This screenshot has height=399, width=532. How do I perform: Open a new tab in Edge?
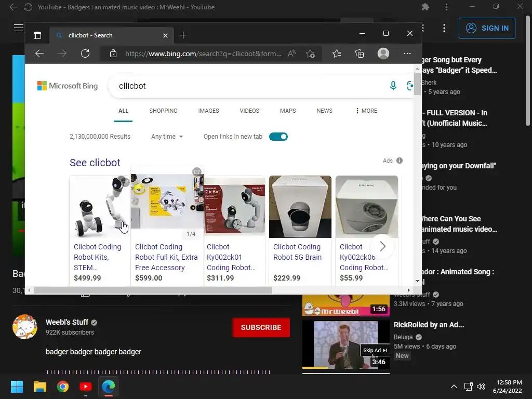[x=183, y=35]
